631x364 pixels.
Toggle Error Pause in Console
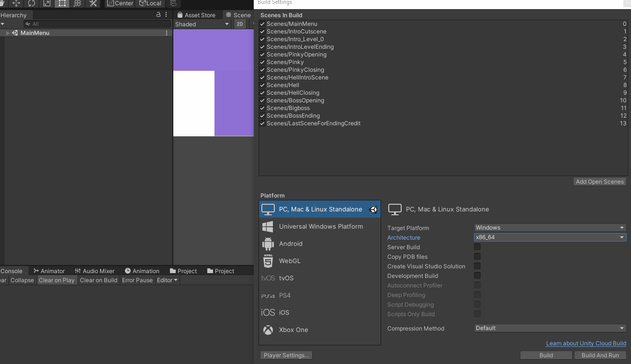(x=137, y=280)
